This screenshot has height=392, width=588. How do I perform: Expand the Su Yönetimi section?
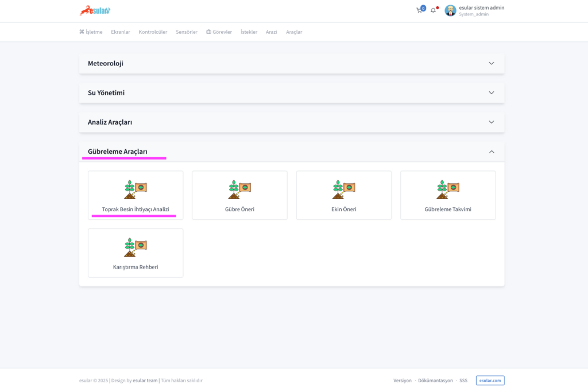(x=491, y=92)
